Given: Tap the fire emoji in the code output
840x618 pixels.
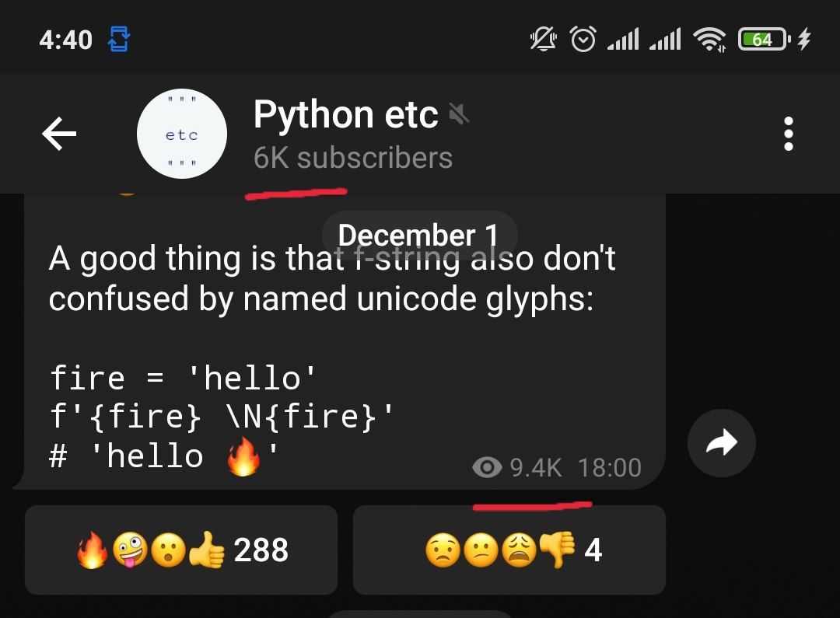Looking at the screenshot, I should tap(243, 456).
